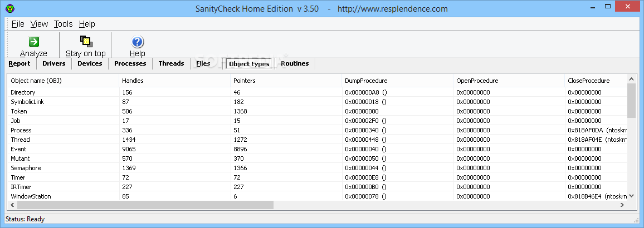This screenshot has height=228, width=644.
Task: Click WindowStation CloseProcedure 0x818B46E4
Action: [597, 196]
